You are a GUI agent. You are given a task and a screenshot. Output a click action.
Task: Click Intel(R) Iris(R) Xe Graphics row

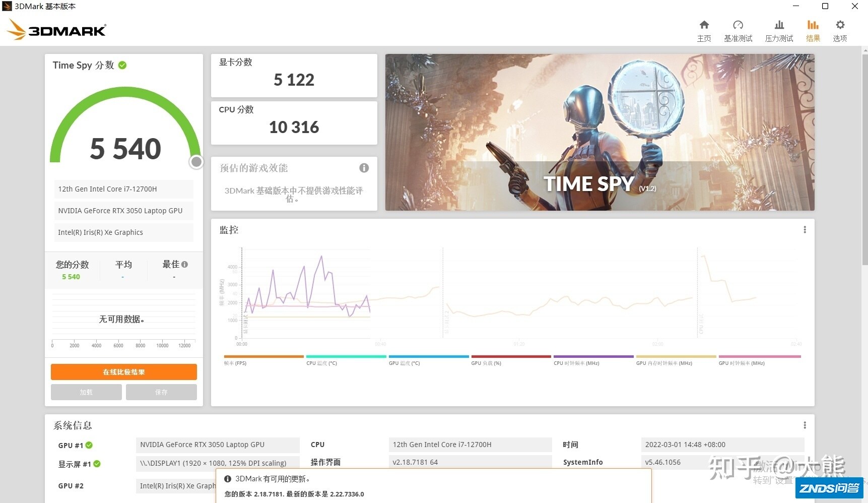[x=123, y=232]
